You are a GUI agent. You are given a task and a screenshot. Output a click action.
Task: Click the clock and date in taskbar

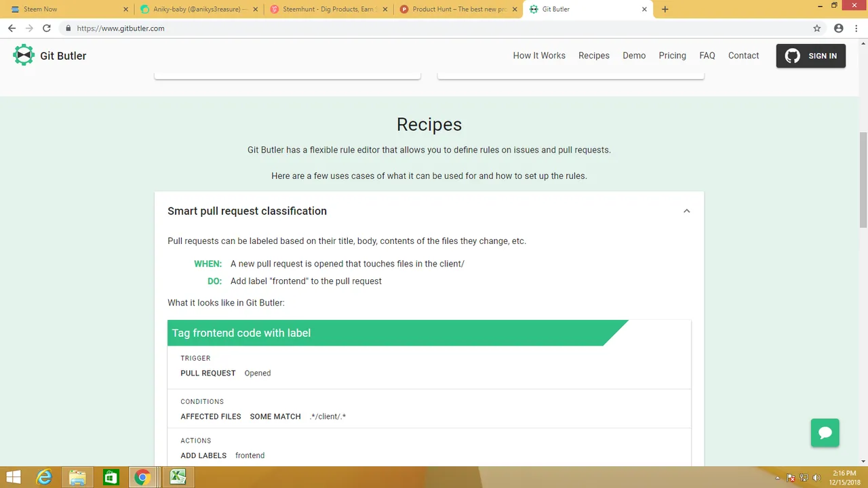click(x=844, y=477)
